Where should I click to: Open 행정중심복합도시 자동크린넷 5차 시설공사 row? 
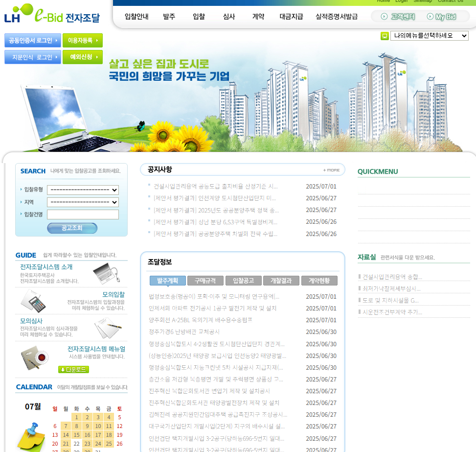(x=216, y=367)
